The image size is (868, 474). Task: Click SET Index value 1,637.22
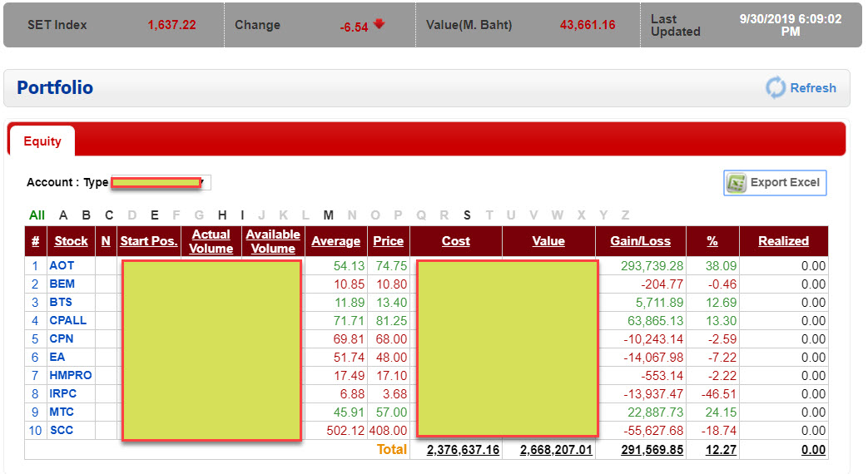coord(171,25)
